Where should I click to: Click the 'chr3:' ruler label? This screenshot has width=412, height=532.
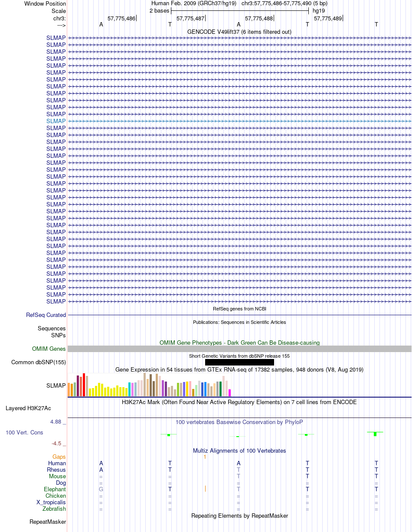point(59,18)
